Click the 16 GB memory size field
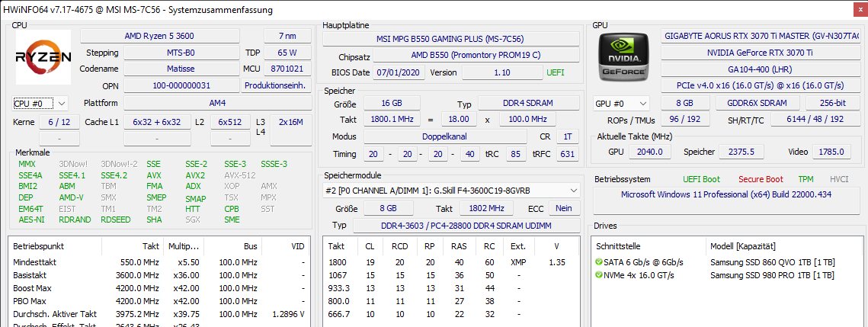The image size is (868, 327). coord(392,104)
